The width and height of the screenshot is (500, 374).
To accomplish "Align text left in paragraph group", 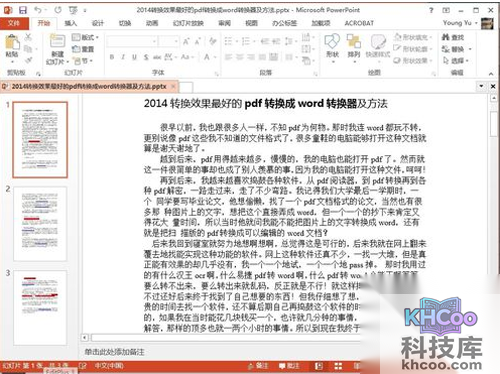I will click(x=228, y=57).
